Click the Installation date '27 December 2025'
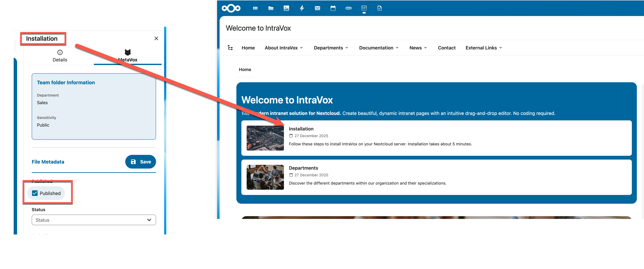Screen dimensions: 644x269 point(311,136)
